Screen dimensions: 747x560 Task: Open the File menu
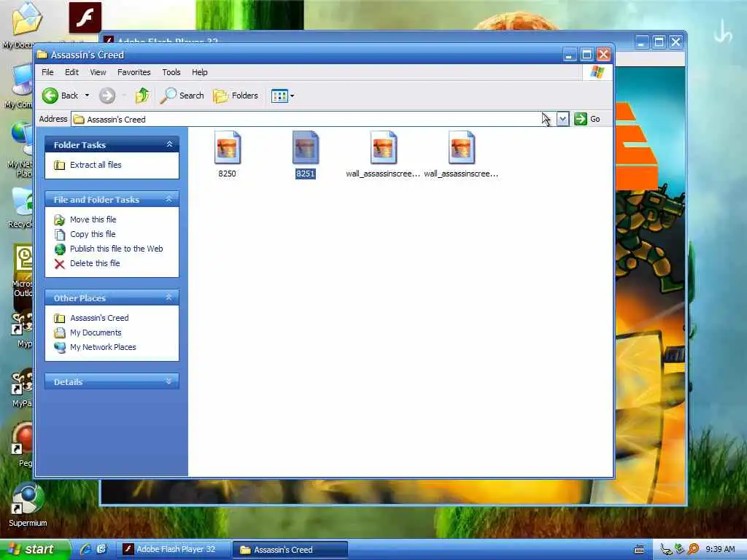point(47,72)
